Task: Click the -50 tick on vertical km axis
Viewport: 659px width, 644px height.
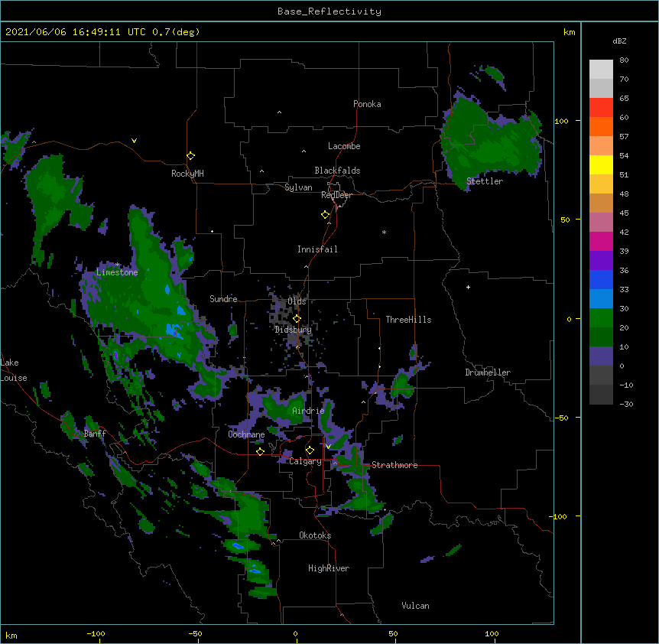Action: pyautogui.click(x=561, y=418)
